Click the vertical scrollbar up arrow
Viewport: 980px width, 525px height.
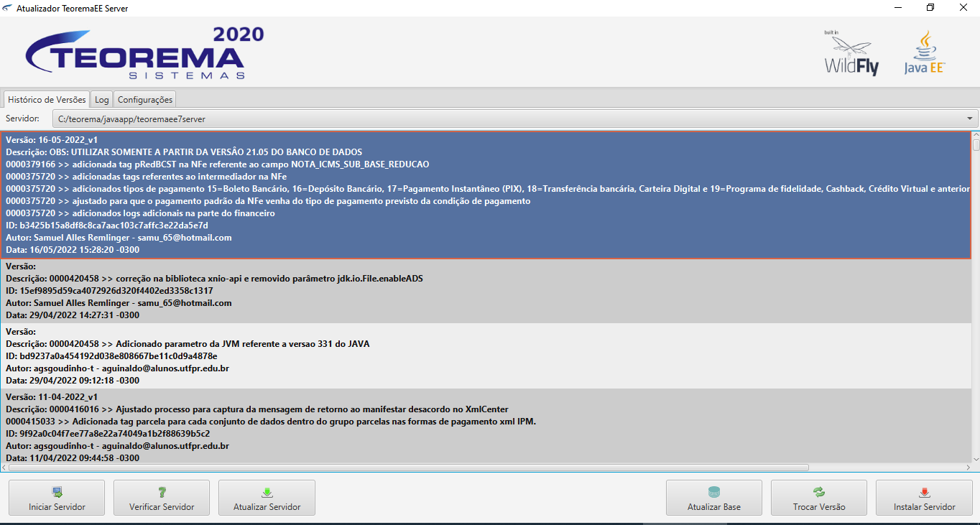[x=976, y=134]
